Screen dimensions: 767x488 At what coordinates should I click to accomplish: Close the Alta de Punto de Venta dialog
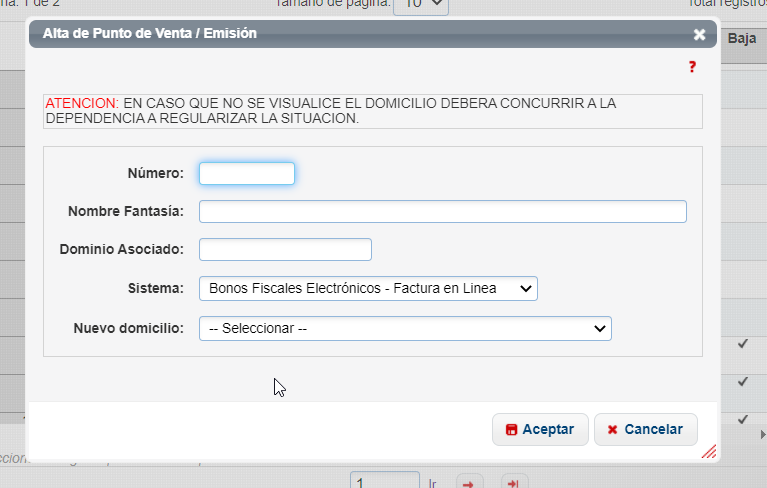click(x=699, y=34)
